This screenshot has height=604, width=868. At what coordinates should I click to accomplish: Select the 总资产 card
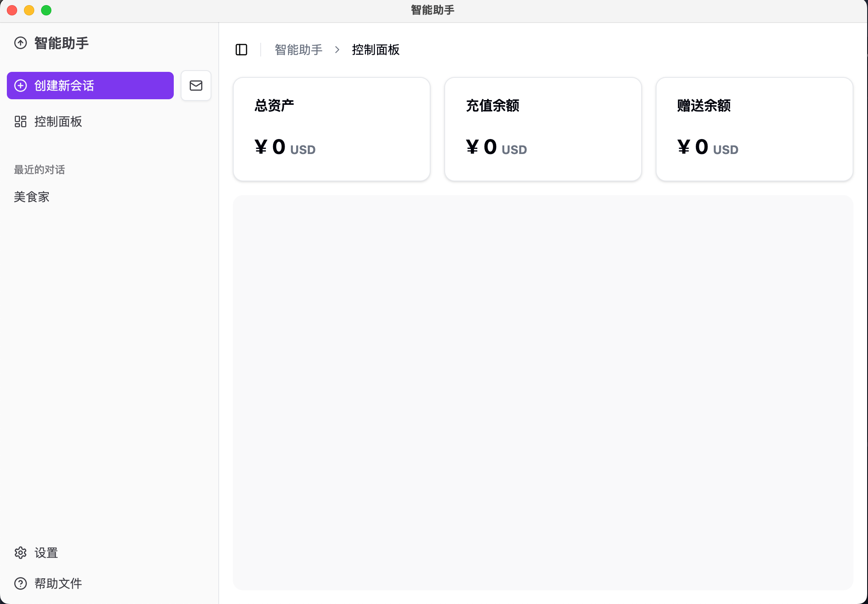(x=332, y=129)
